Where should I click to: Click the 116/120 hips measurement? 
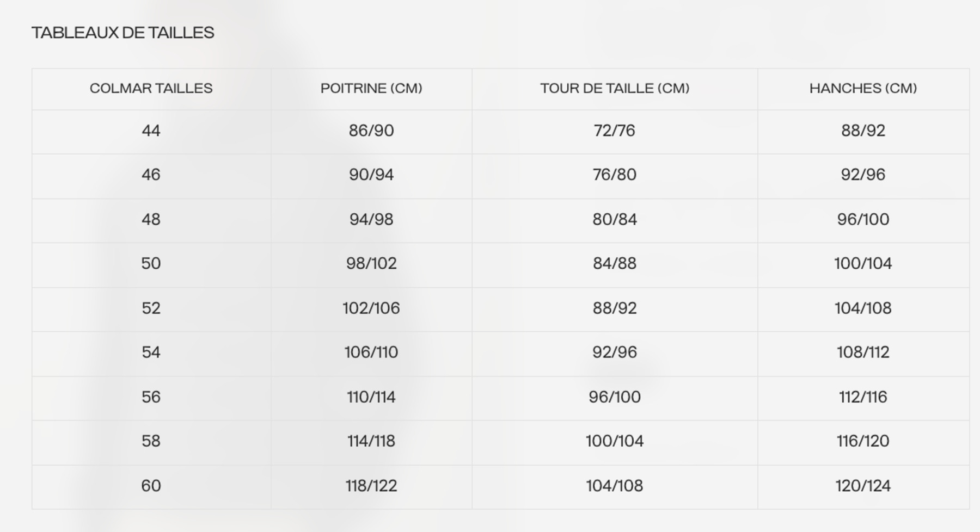[863, 441]
